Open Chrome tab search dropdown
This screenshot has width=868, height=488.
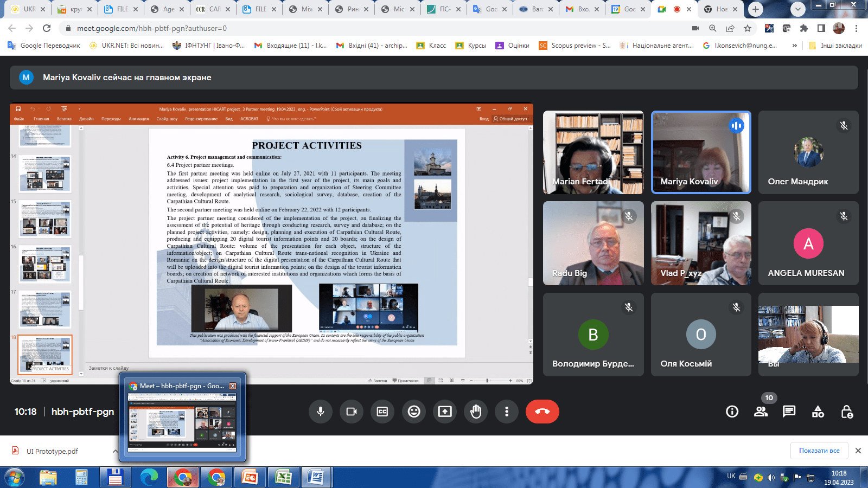[797, 9]
